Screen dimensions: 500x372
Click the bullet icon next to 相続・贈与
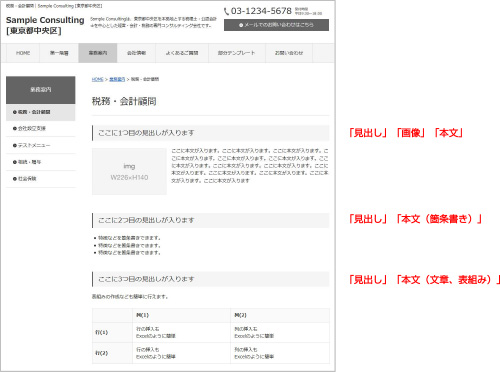[15, 162]
